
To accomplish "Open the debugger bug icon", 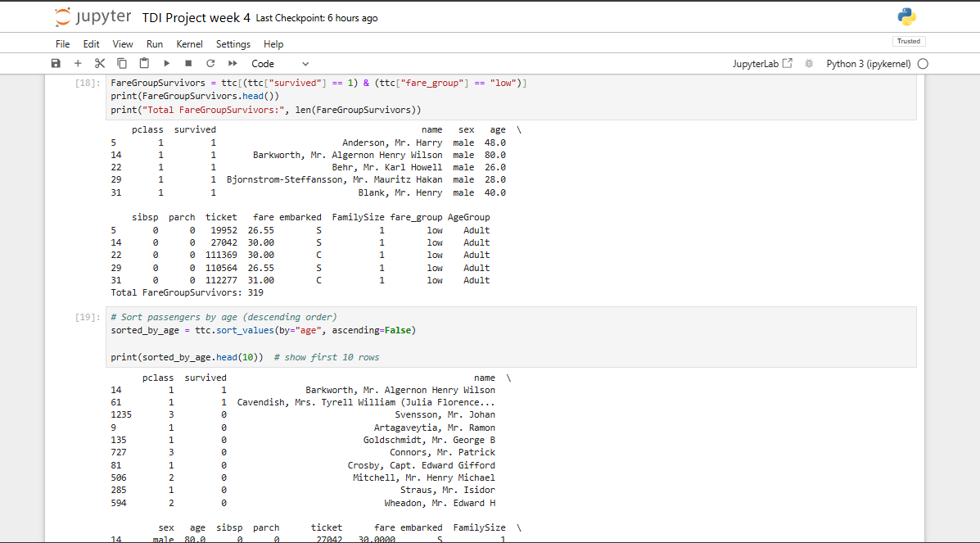I will tap(809, 63).
